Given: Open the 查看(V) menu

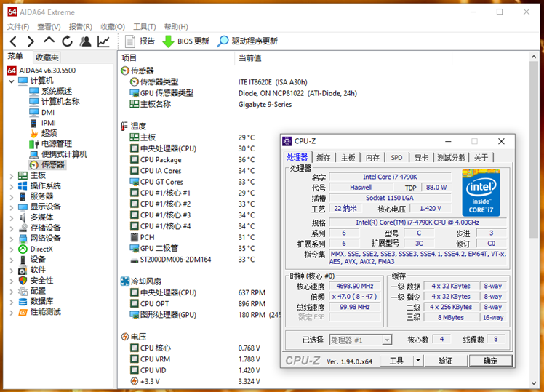Looking at the screenshot, I should pyautogui.click(x=49, y=27).
